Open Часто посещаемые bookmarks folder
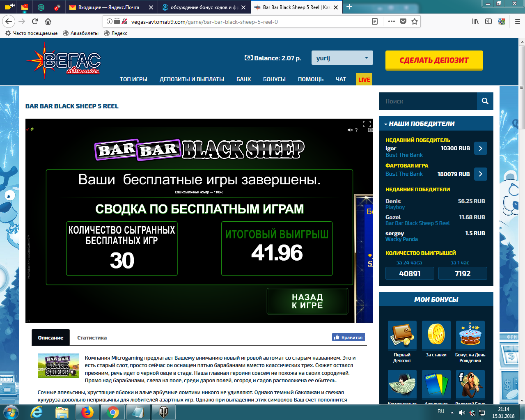The image size is (525, 420). coord(31,33)
